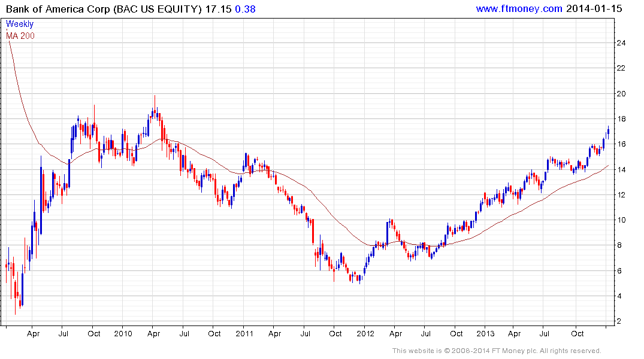Click the 10 price axis label
Viewport: 644px width, 359px height.
[621, 220]
